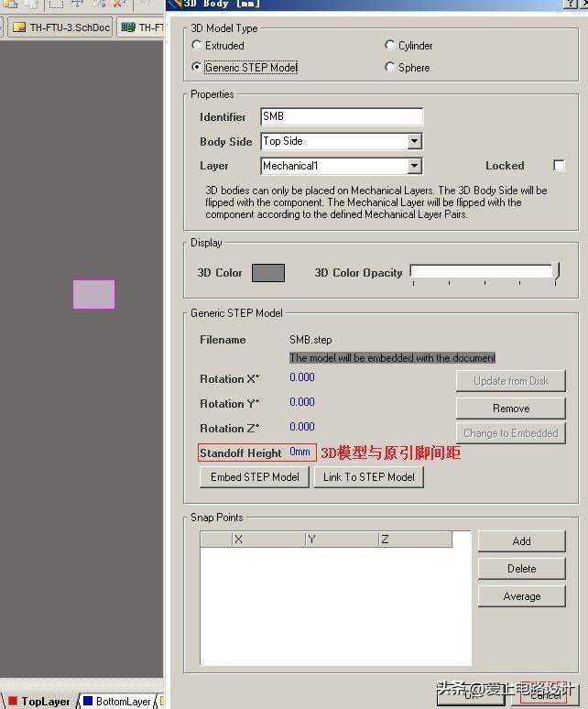Open the Body Side dropdown
Viewport: 588px width, 709px height.
[x=414, y=141]
